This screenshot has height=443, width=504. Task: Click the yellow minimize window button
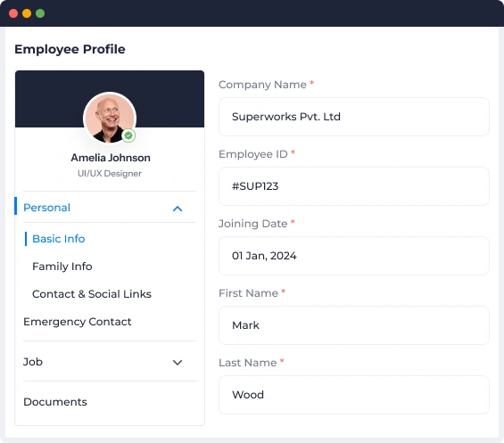(x=27, y=13)
